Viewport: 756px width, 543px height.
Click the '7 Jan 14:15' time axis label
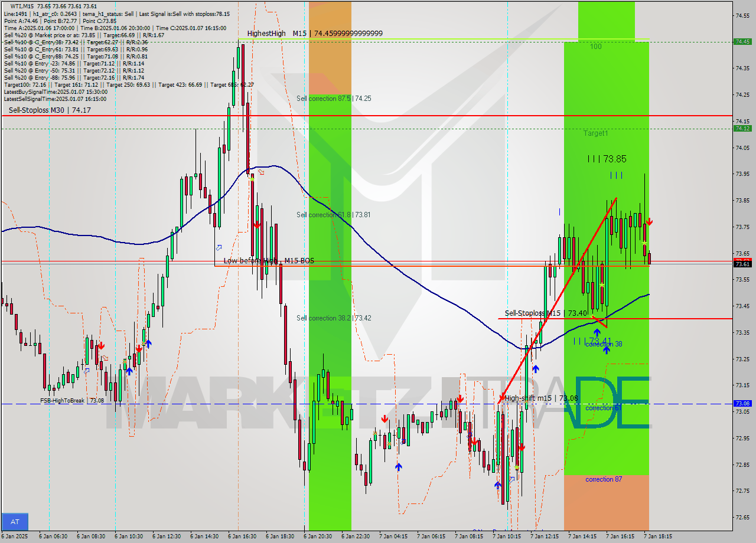tap(582, 537)
